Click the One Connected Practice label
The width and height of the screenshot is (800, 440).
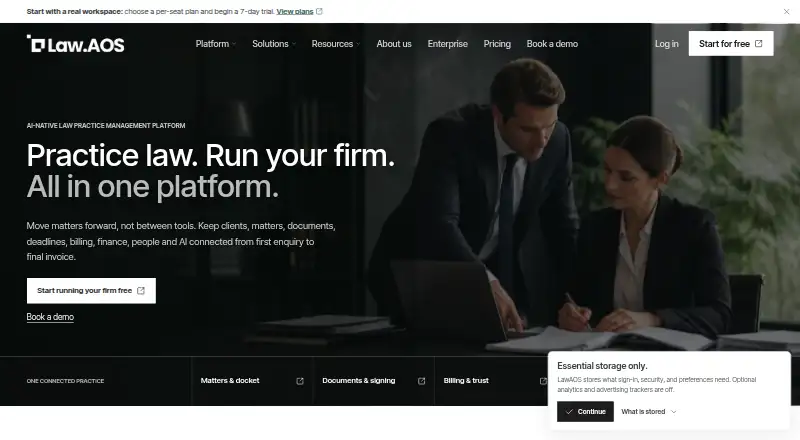tap(65, 381)
